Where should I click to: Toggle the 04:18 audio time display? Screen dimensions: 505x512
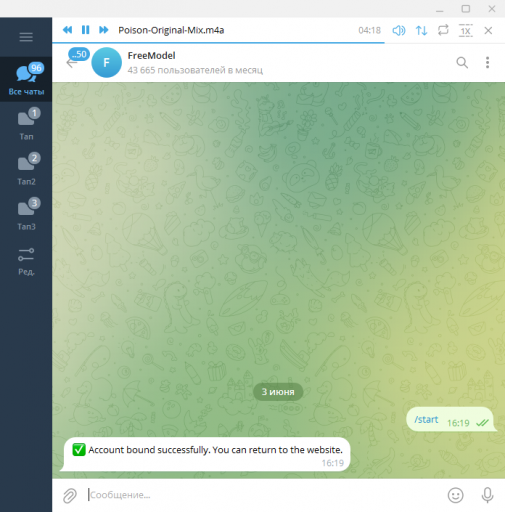click(x=369, y=30)
